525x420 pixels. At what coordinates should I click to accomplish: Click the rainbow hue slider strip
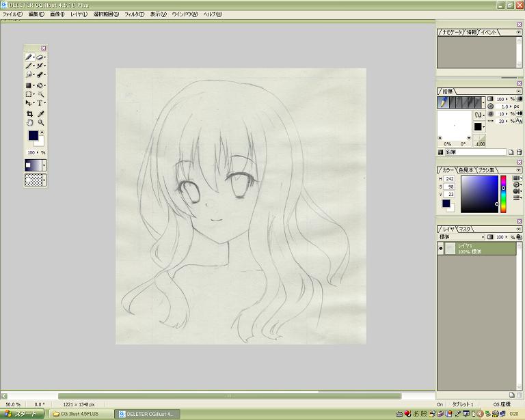tap(503, 194)
